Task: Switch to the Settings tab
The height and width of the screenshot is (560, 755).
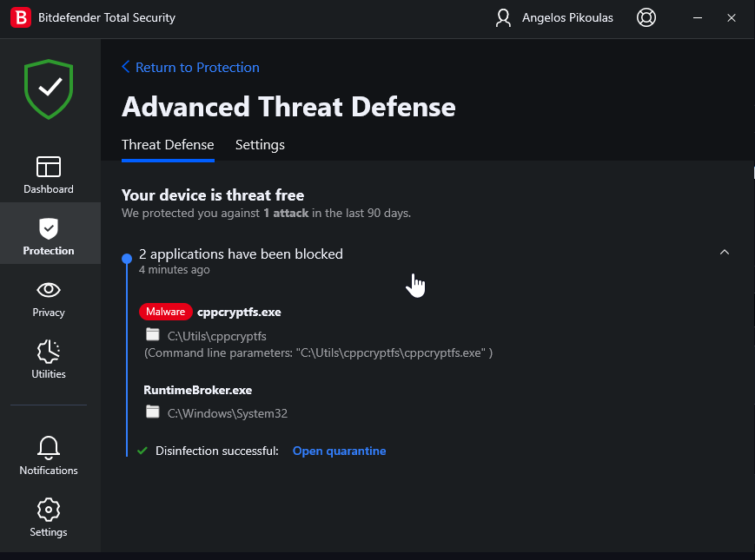Action: click(x=260, y=145)
